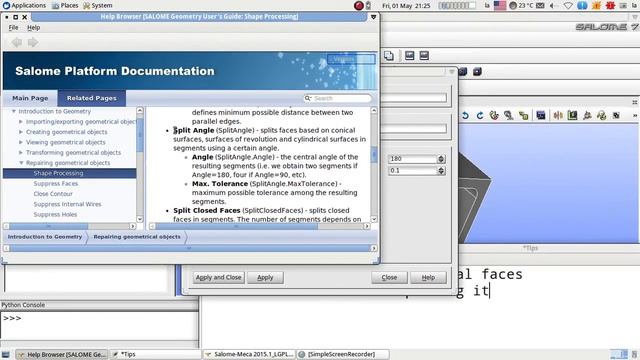Click the spinner arrows of the 180 field

coord(441,159)
